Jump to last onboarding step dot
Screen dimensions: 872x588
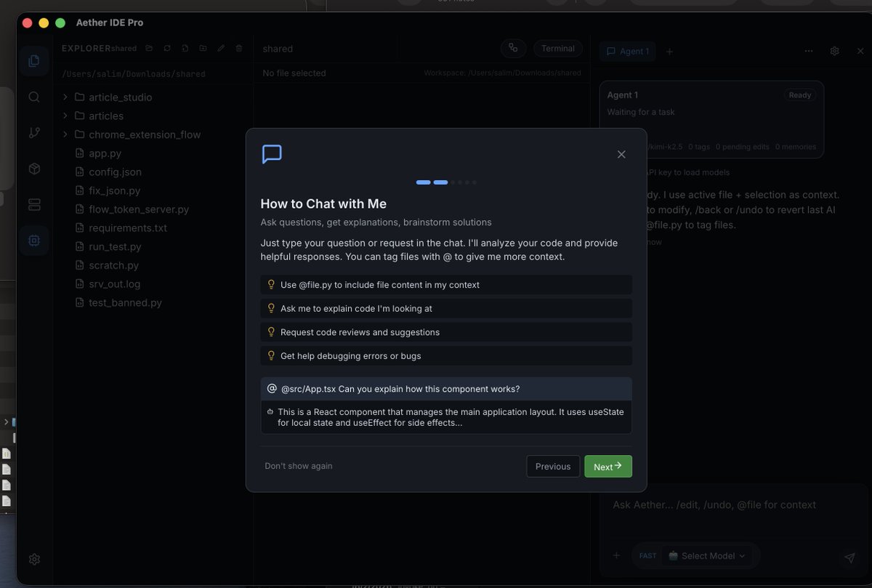[x=475, y=182]
